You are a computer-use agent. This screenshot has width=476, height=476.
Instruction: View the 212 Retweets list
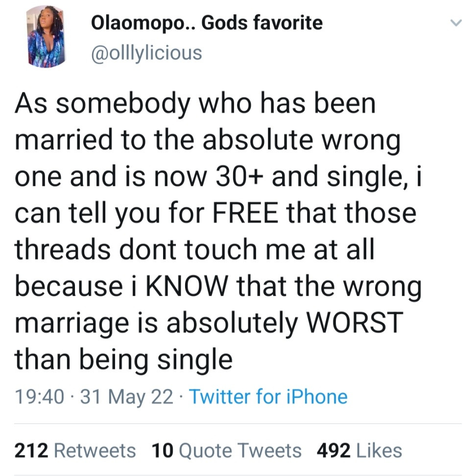tap(75, 450)
